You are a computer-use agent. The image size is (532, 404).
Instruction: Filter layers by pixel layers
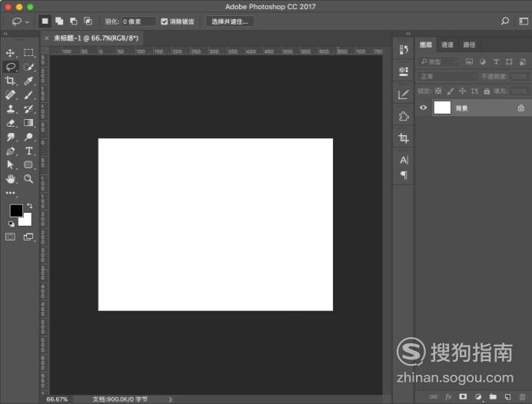coord(469,61)
